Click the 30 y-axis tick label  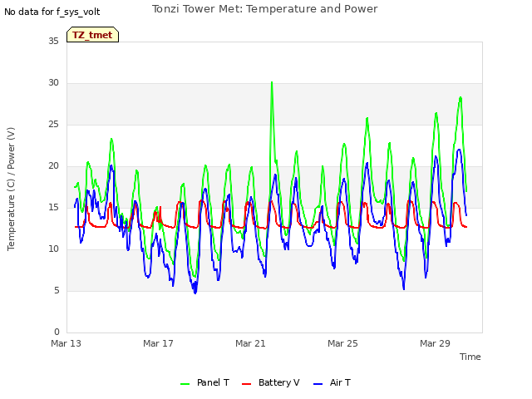coord(53,83)
